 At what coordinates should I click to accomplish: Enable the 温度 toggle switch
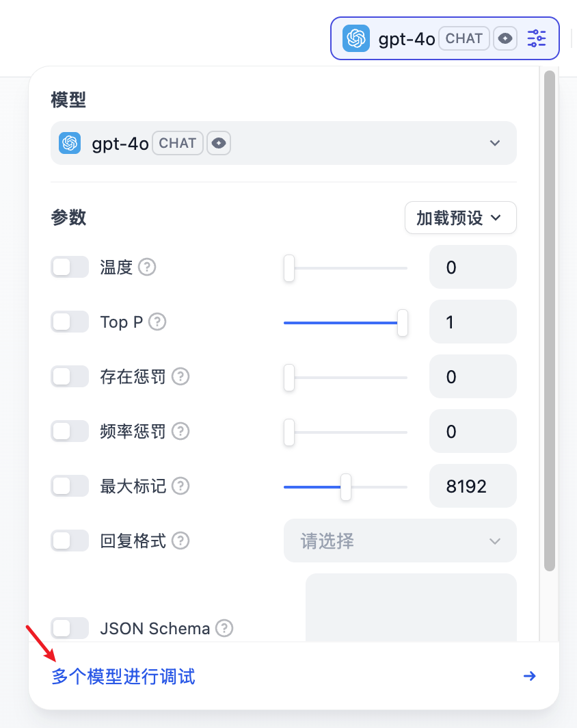70,267
